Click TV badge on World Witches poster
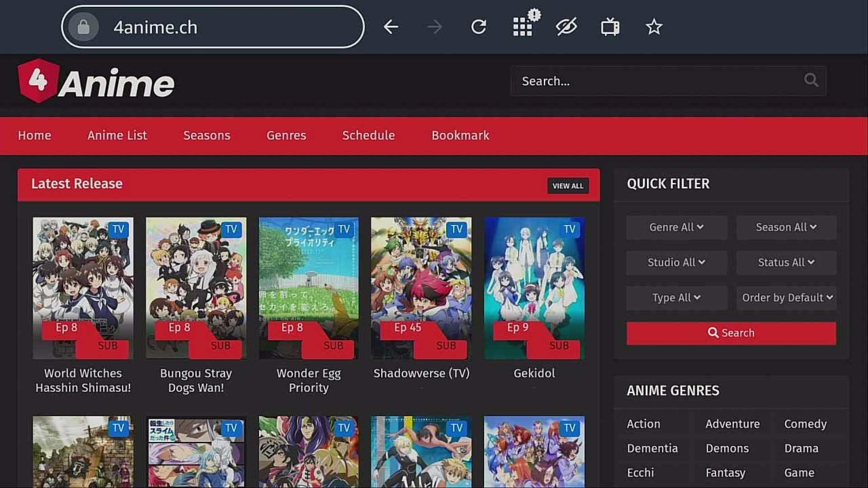Image resolution: width=868 pixels, height=488 pixels. click(118, 229)
